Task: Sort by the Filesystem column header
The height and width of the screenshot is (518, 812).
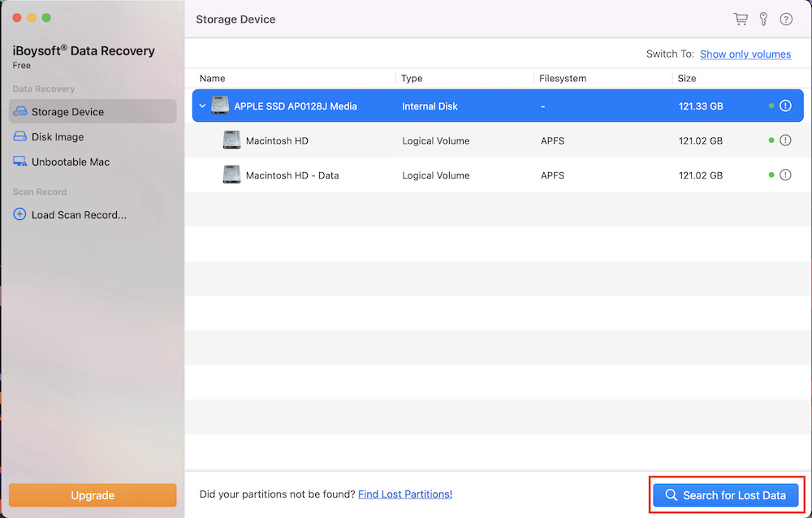Action: click(563, 78)
